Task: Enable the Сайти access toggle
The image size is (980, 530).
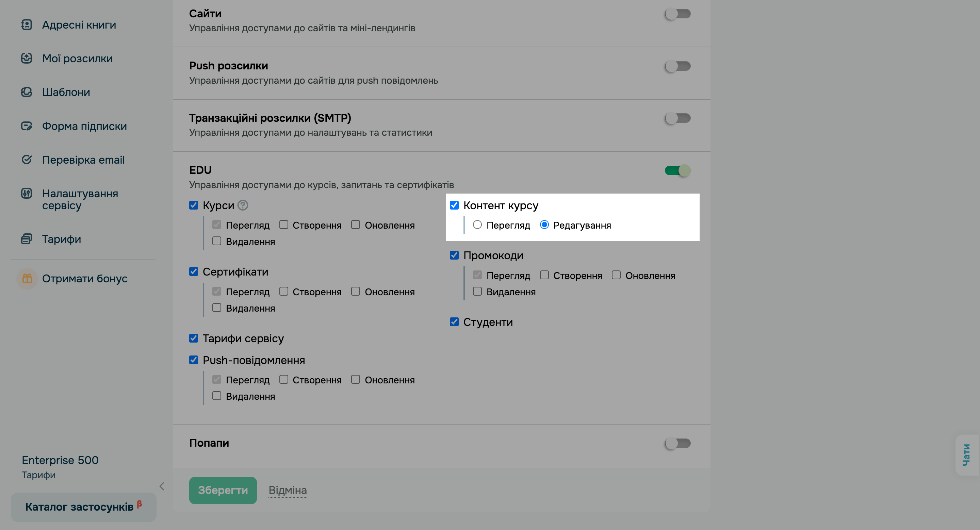Action: click(677, 14)
